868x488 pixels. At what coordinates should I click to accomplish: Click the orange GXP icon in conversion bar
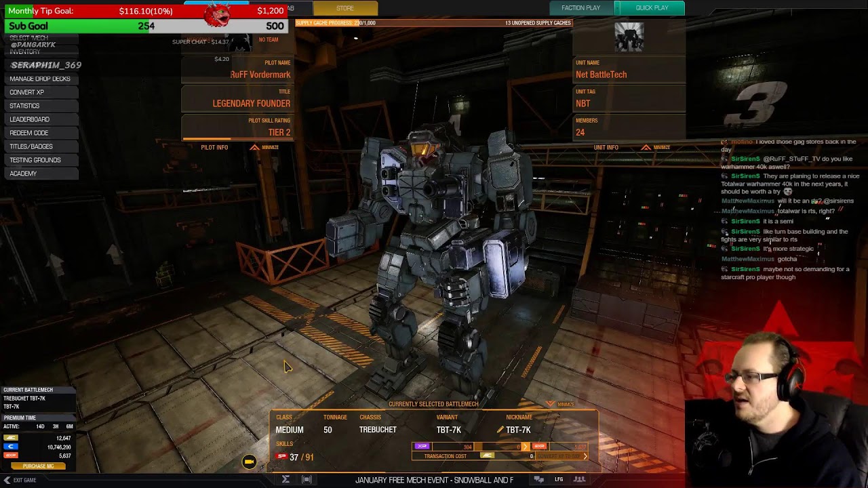pyautogui.click(x=539, y=447)
